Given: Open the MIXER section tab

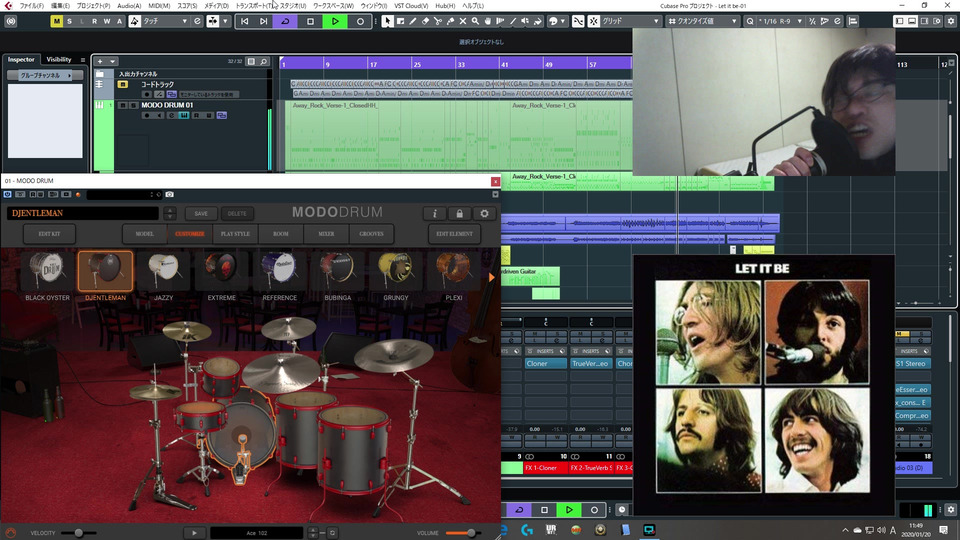Looking at the screenshot, I should (326, 234).
